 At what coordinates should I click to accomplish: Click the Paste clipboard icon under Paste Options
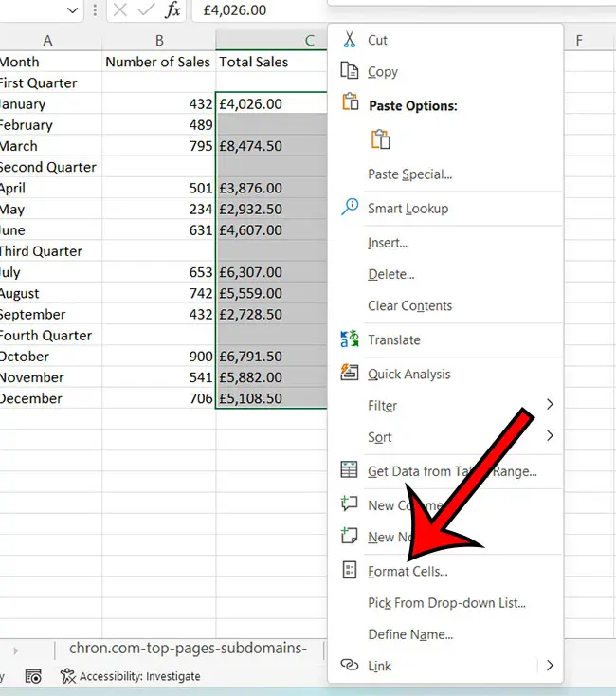click(x=381, y=139)
